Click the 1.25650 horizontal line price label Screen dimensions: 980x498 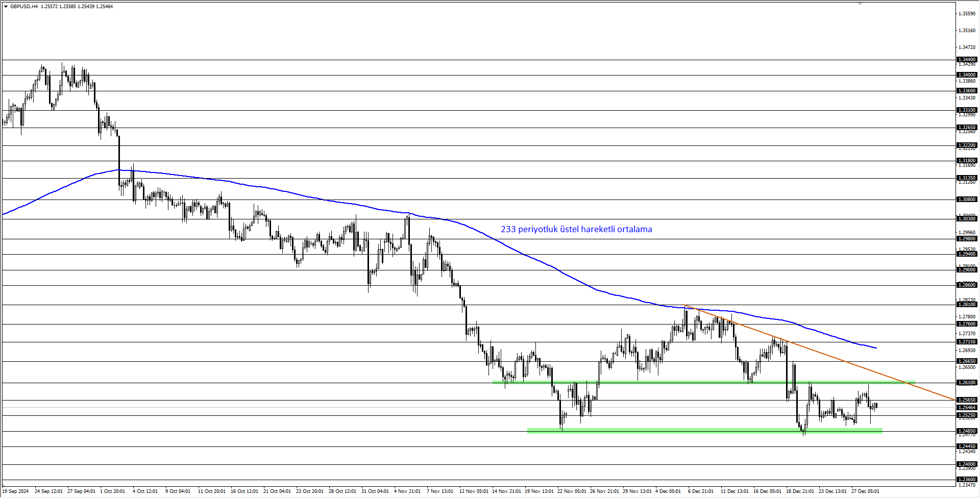pyautogui.click(x=967, y=400)
